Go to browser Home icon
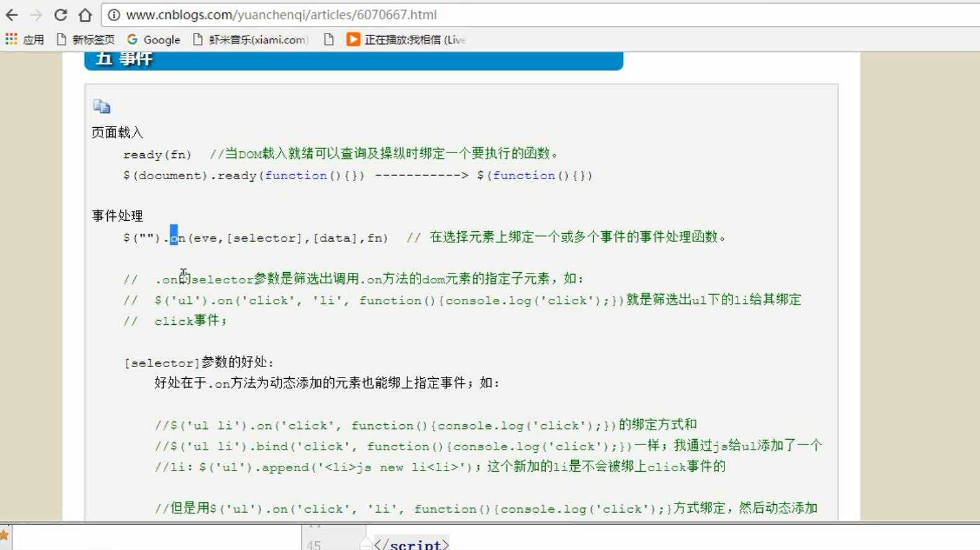Image resolution: width=980 pixels, height=550 pixels. click(x=85, y=15)
